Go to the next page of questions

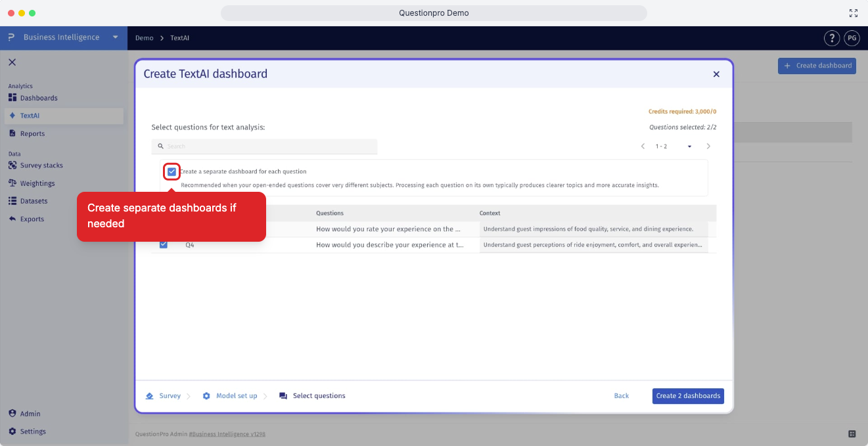click(708, 146)
